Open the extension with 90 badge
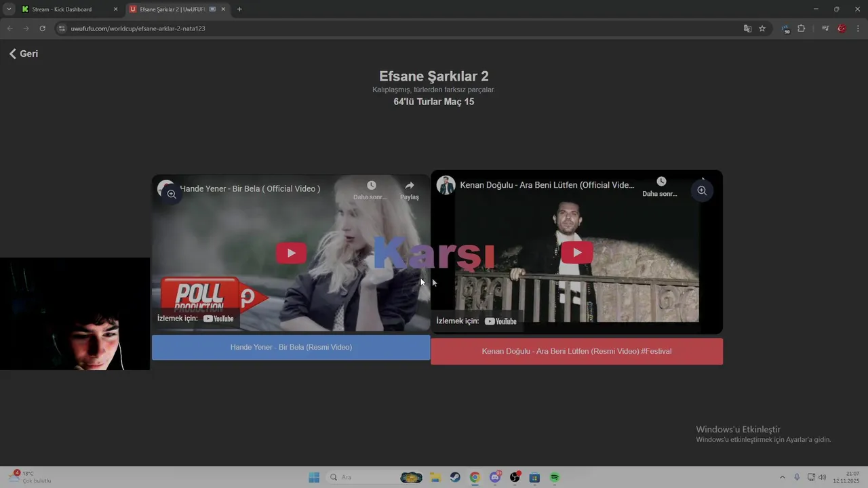868x488 pixels. pos(786,28)
